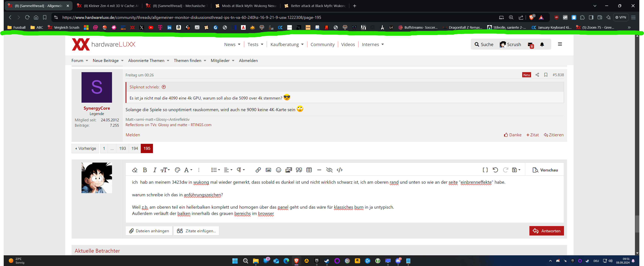Viewport: 644px width, 266px height.
Task: Toggle BB code mode brackets button
Action: (485, 170)
